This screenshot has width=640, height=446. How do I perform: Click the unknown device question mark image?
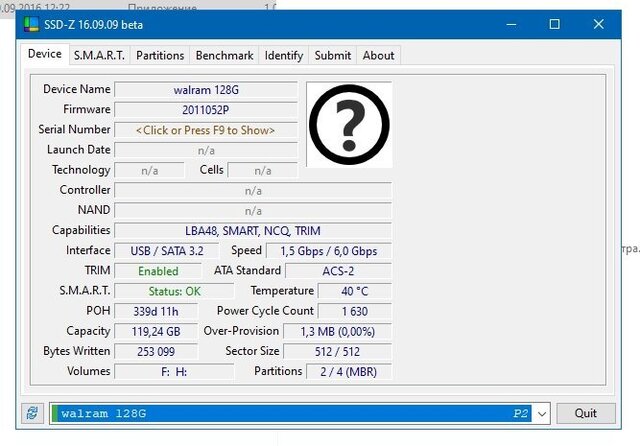pyautogui.click(x=349, y=124)
